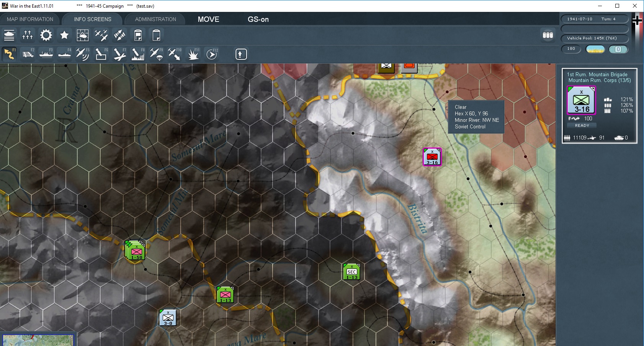The height and width of the screenshot is (346, 644).
Task: Click the movement points value 100
Action: click(588, 119)
